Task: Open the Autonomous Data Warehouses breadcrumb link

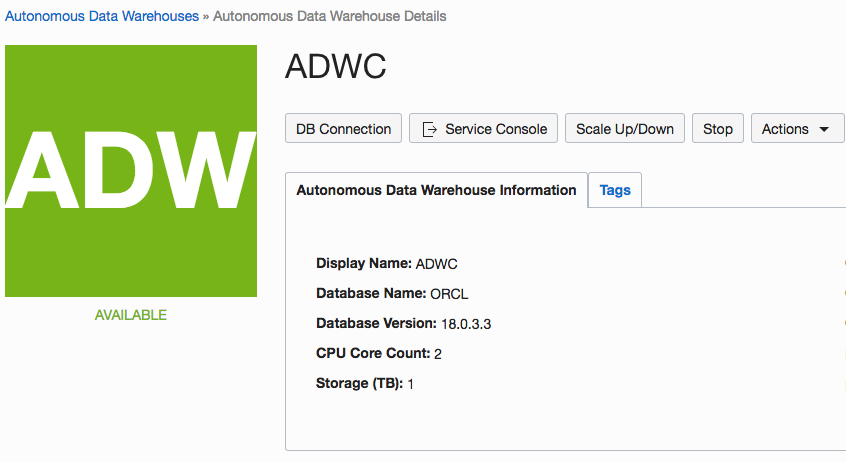Action: coord(102,16)
